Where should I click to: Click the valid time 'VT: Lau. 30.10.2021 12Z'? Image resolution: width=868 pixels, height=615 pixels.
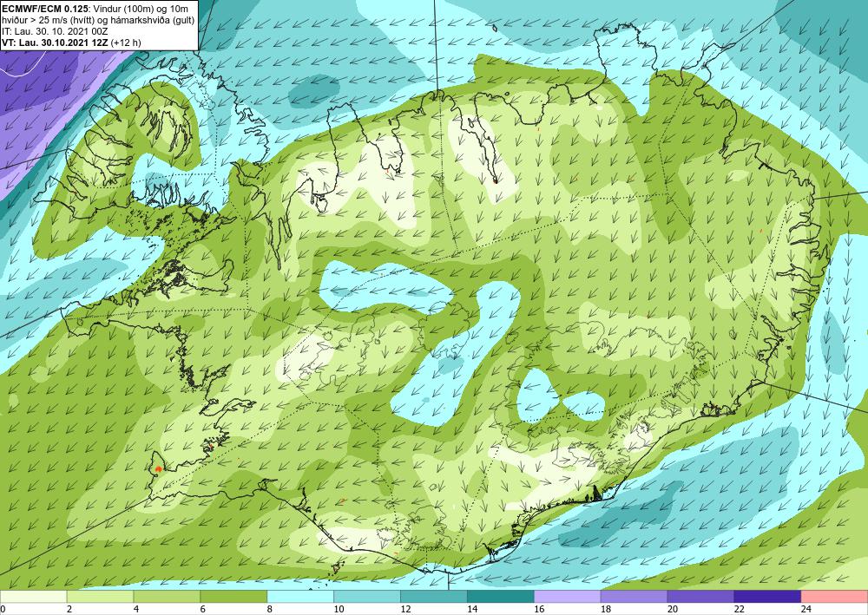pos(56,43)
